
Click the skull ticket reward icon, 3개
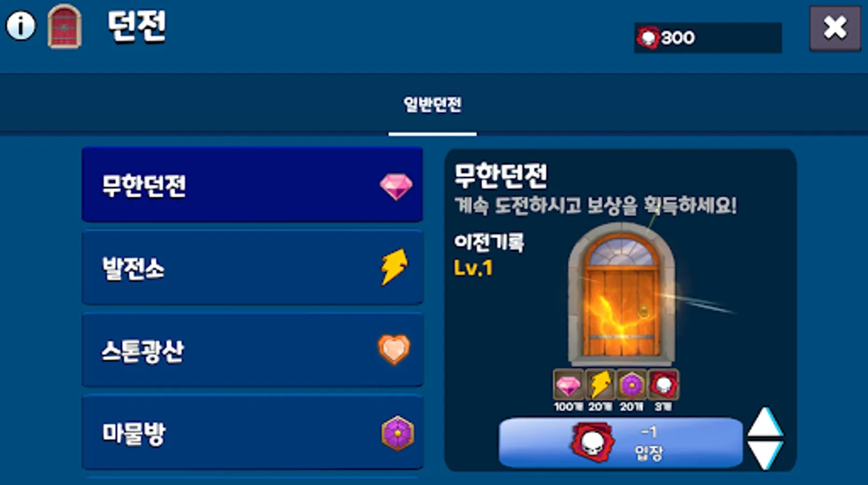click(x=663, y=385)
